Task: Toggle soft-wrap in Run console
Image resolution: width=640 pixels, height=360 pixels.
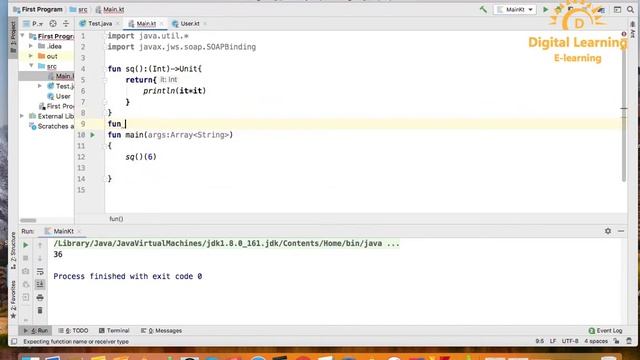Action: click(x=40, y=271)
